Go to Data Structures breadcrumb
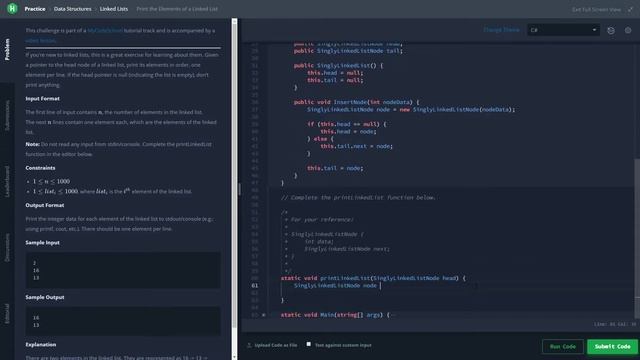 73,9
